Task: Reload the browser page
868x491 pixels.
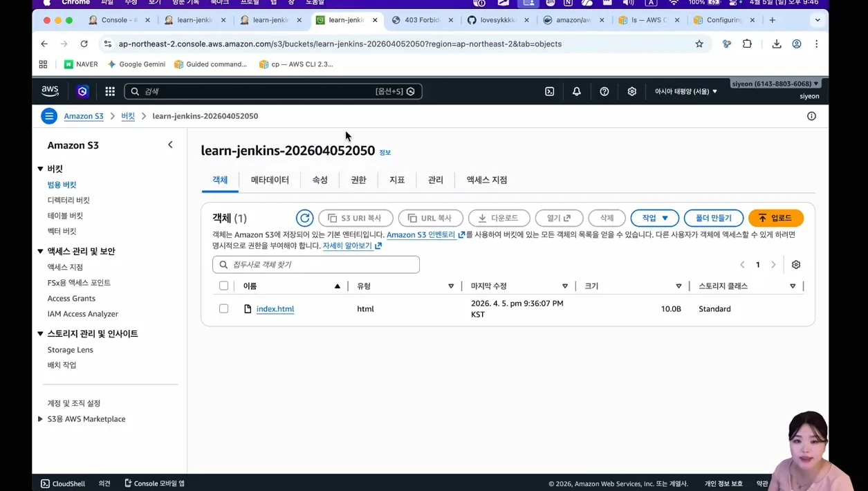Action: [x=84, y=44]
